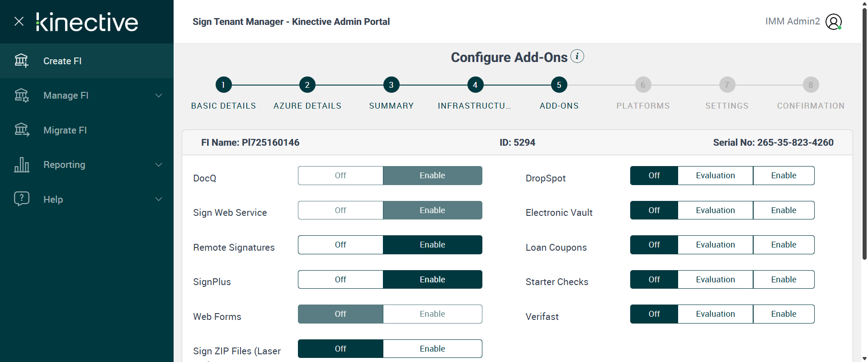868x362 pixels.
Task: Click the Reporting bar chart icon
Action: point(21,165)
